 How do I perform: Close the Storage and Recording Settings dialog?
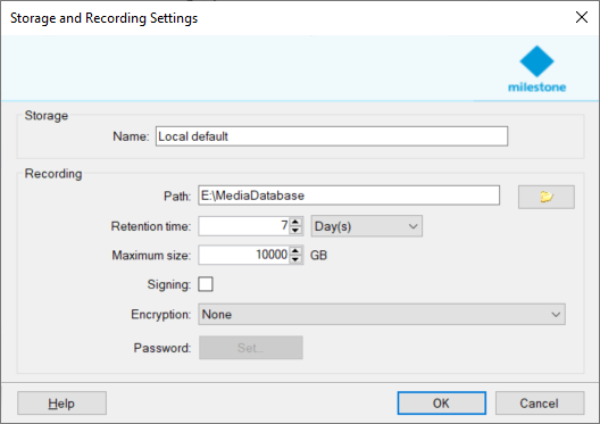pyautogui.click(x=582, y=17)
